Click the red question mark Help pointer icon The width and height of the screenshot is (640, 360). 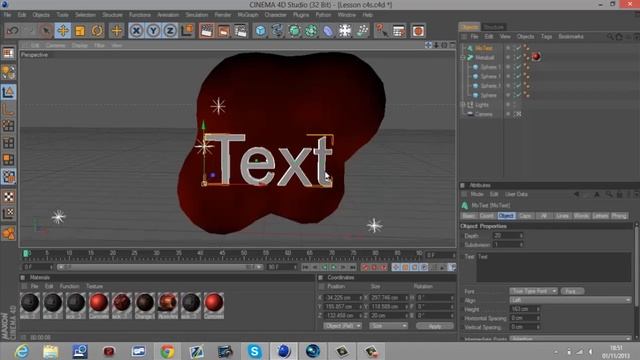(x=382, y=31)
